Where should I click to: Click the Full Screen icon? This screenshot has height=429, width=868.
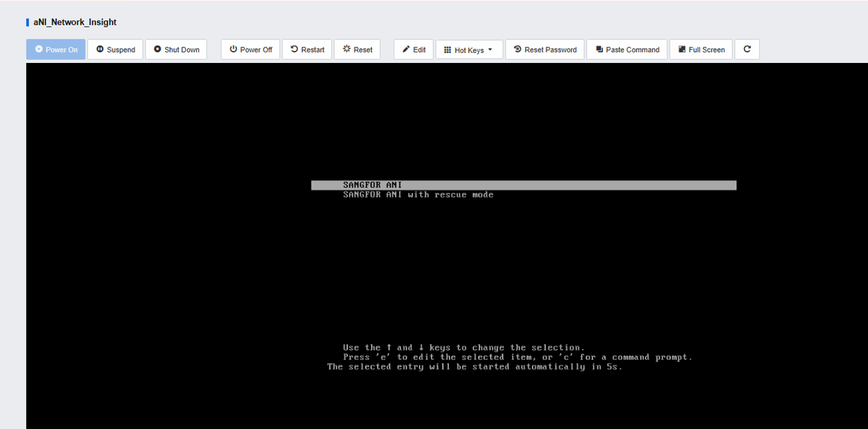pyautogui.click(x=682, y=49)
